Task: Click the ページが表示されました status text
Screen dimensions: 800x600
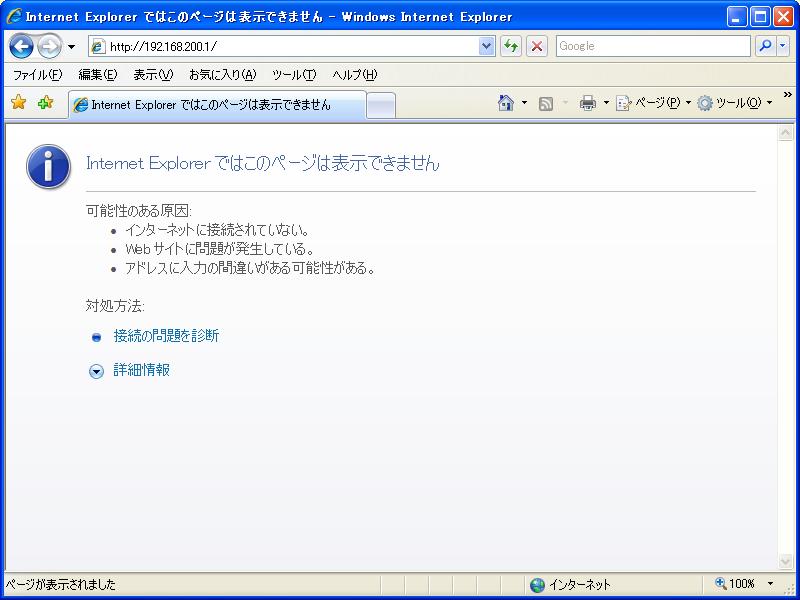Action: (x=61, y=585)
